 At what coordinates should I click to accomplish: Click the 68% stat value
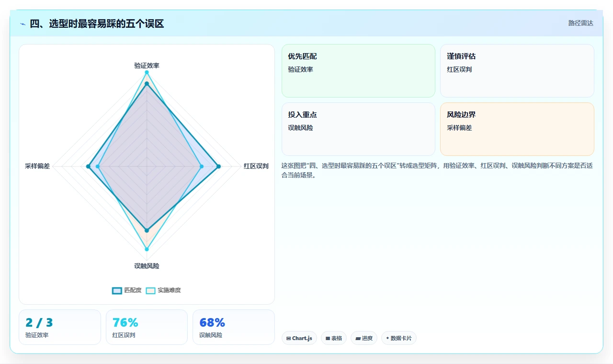[x=212, y=323]
